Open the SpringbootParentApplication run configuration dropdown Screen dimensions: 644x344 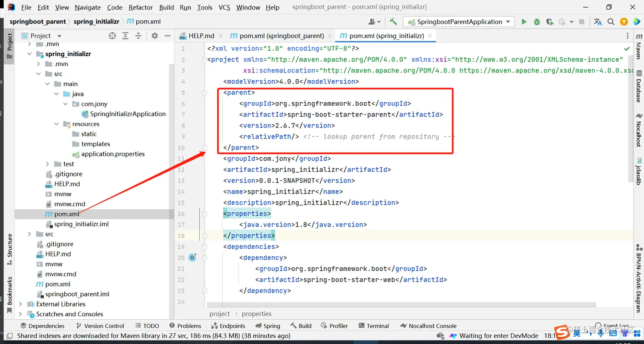tap(459, 22)
